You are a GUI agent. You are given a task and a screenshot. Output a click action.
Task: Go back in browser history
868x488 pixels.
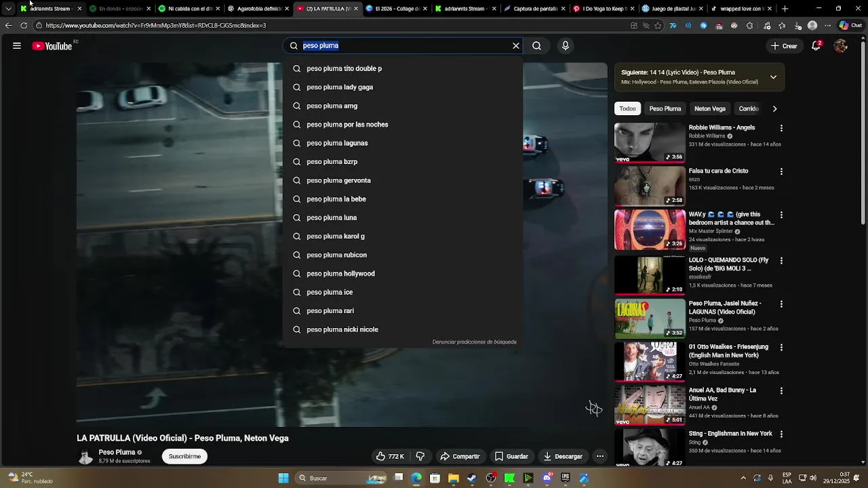(x=8, y=26)
